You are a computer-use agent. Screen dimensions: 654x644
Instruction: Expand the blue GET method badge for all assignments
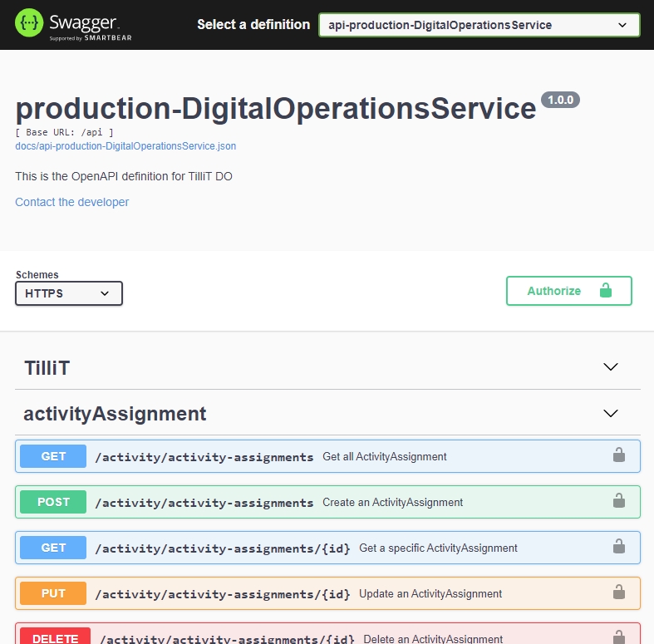(x=53, y=456)
